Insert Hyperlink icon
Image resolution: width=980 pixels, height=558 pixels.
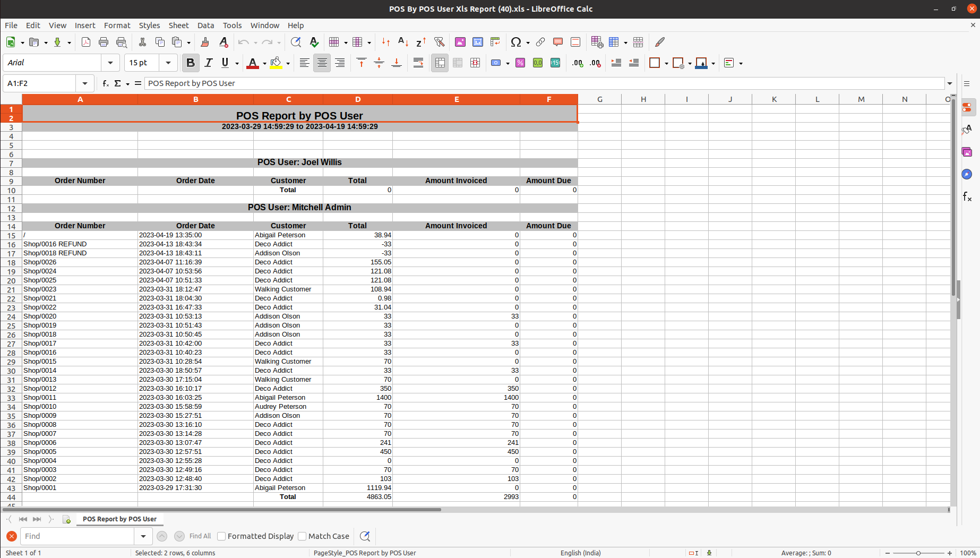(x=540, y=42)
